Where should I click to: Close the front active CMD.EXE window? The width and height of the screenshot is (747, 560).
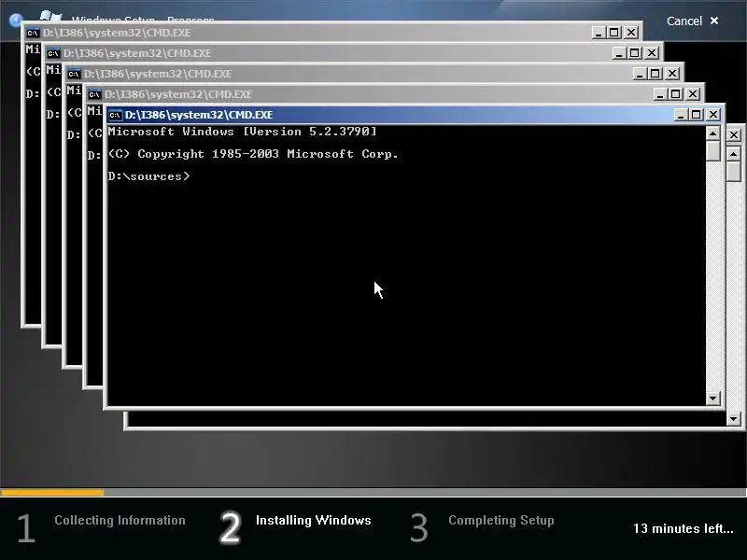coord(713,115)
